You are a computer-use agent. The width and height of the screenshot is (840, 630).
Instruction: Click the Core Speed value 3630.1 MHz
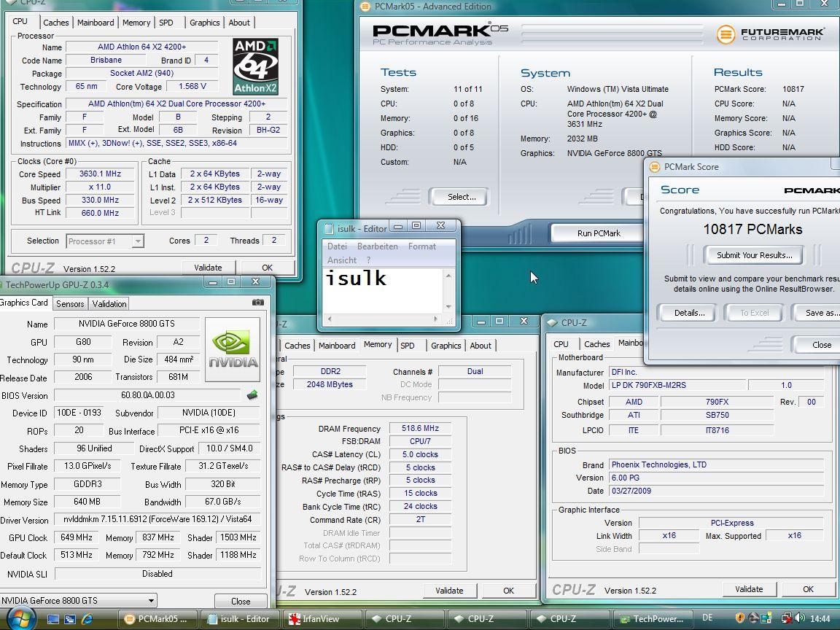coord(100,174)
